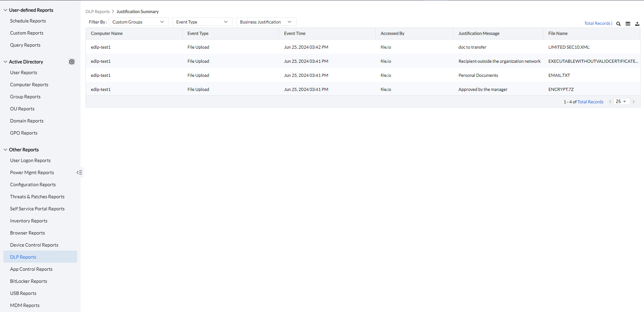Sort by Justification Message column header
644x312 pixels.
click(x=479, y=34)
